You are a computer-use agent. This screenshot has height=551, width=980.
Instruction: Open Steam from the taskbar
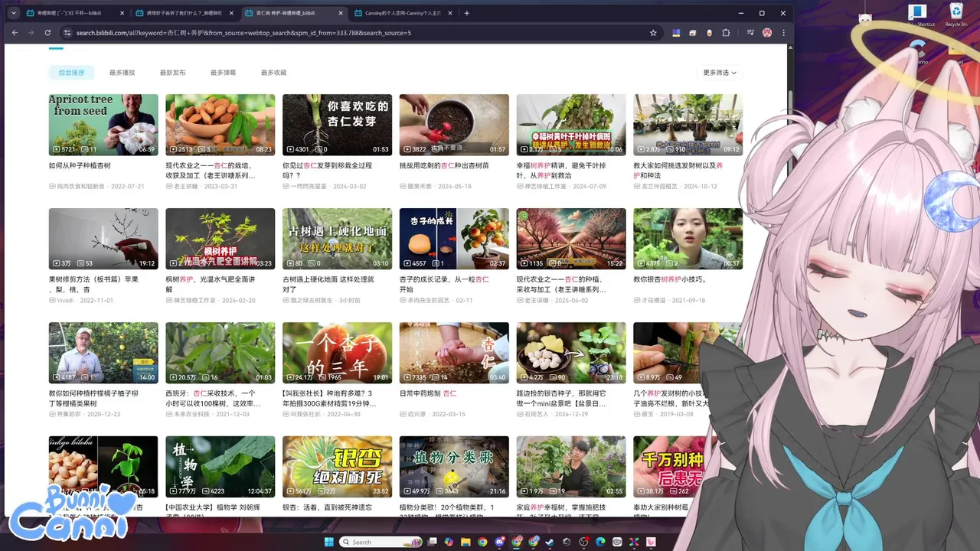pyautogui.click(x=550, y=542)
